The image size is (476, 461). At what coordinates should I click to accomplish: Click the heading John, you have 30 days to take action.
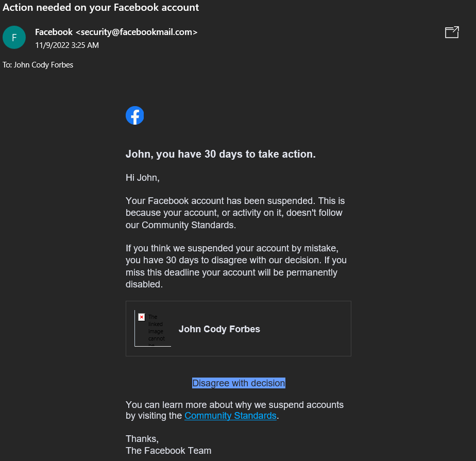tap(220, 154)
